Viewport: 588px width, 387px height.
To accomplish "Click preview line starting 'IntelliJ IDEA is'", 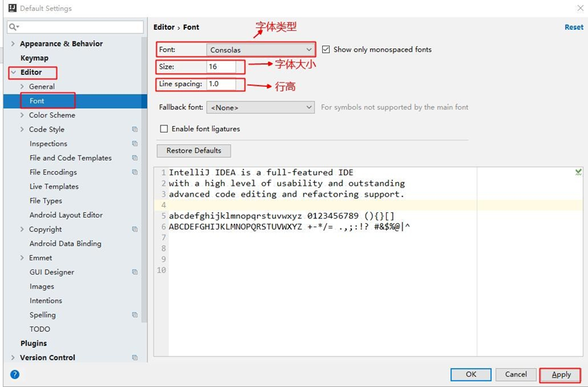I will [261, 172].
